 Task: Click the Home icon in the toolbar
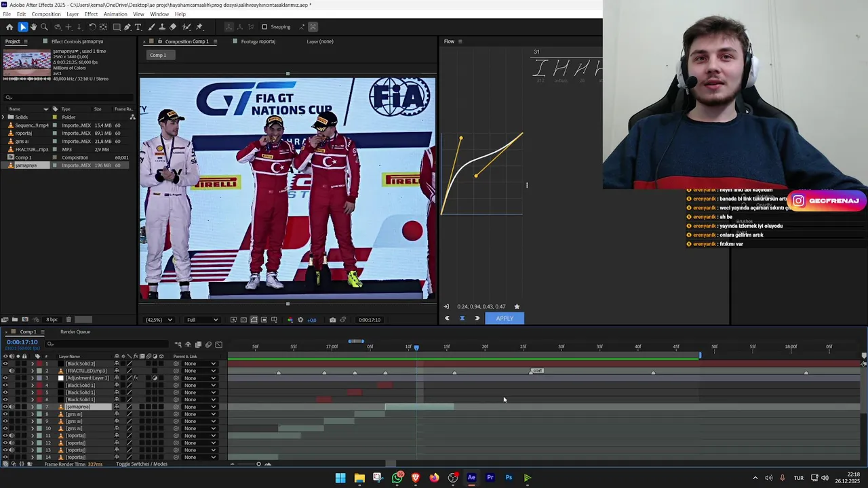pyautogui.click(x=9, y=27)
